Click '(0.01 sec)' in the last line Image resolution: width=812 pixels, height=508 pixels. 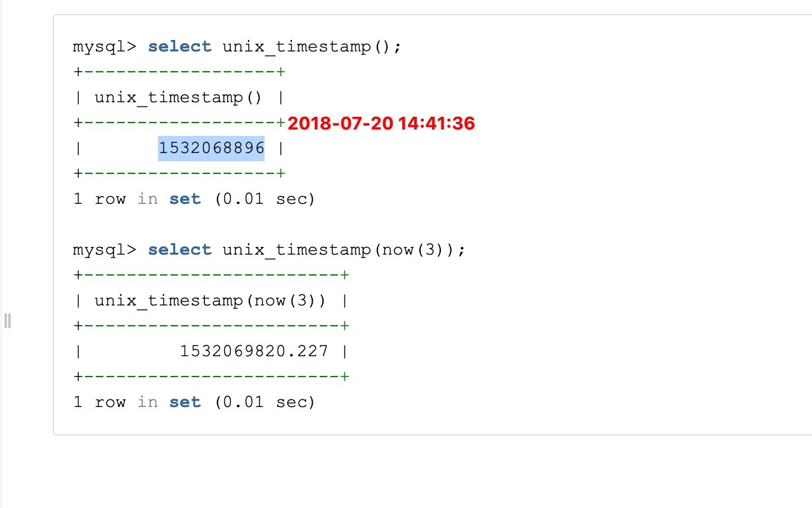click(x=265, y=403)
